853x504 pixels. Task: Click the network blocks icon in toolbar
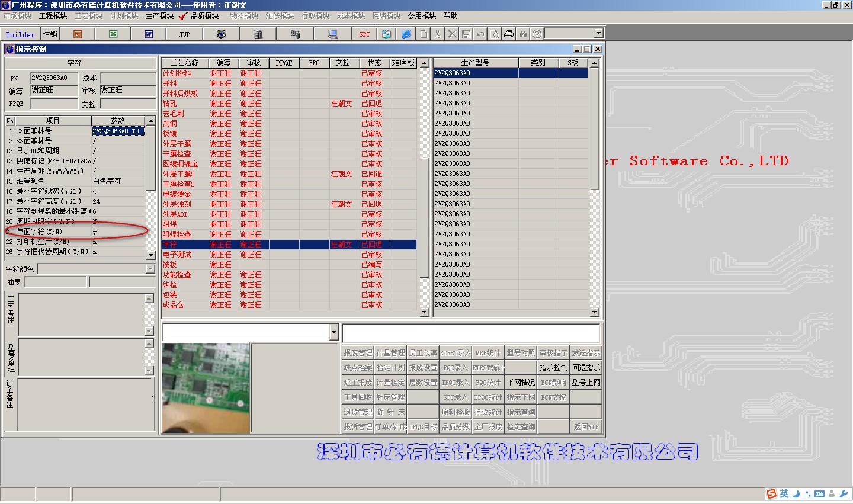pos(295,34)
